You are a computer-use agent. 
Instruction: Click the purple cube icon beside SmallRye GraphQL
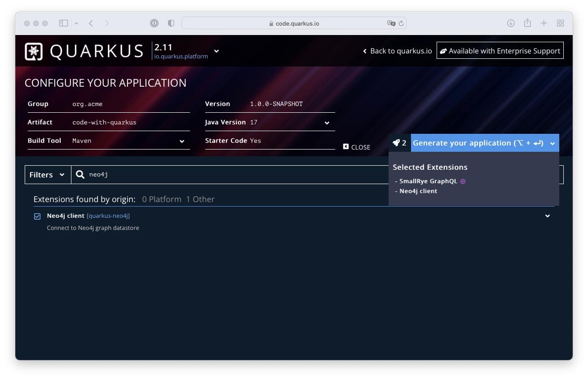pyautogui.click(x=463, y=181)
